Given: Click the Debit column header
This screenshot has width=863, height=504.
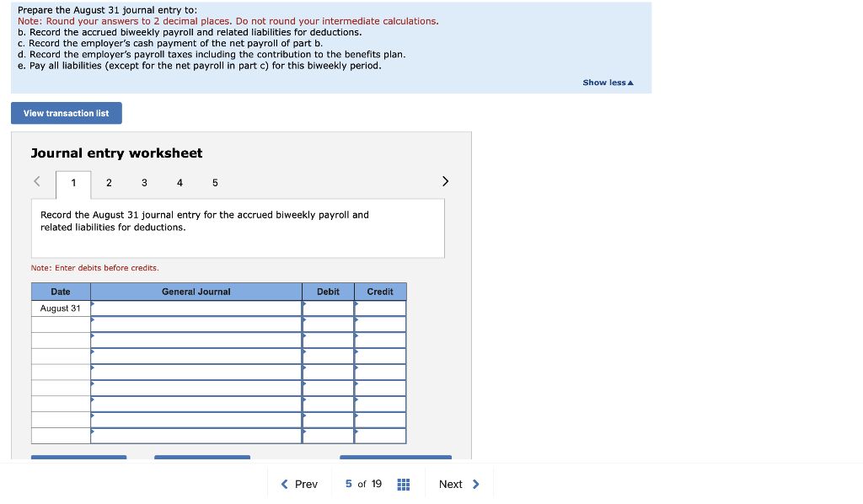Looking at the screenshot, I should [328, 292].
